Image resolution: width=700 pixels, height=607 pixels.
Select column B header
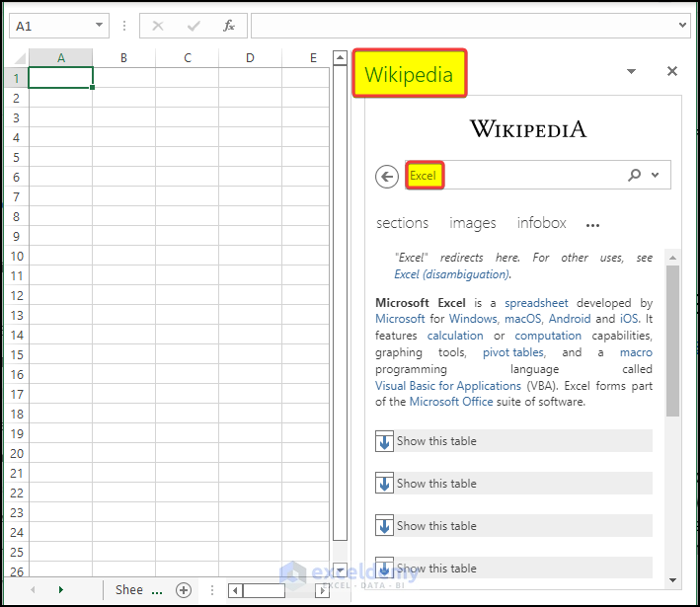tap(123, 58)
